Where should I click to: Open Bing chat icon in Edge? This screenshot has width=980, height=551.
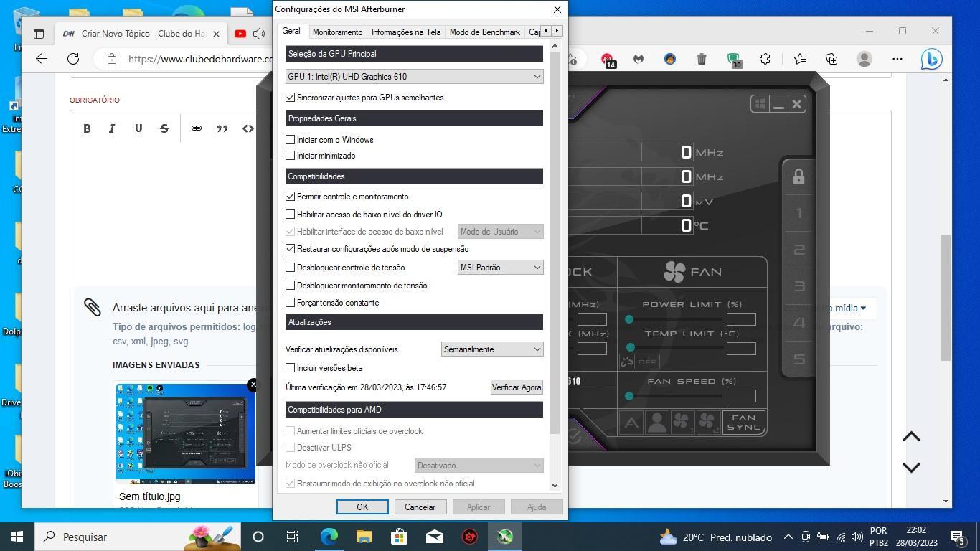931,59
